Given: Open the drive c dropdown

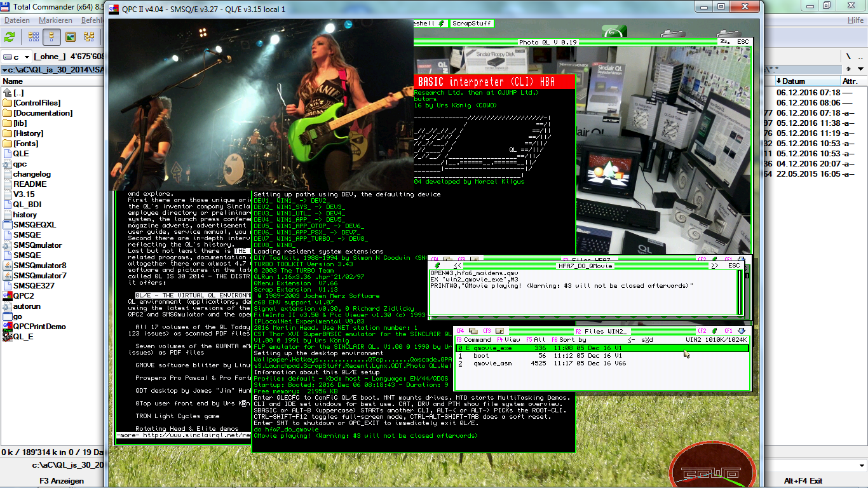Looking at the screenshot, I should point(17,57).
